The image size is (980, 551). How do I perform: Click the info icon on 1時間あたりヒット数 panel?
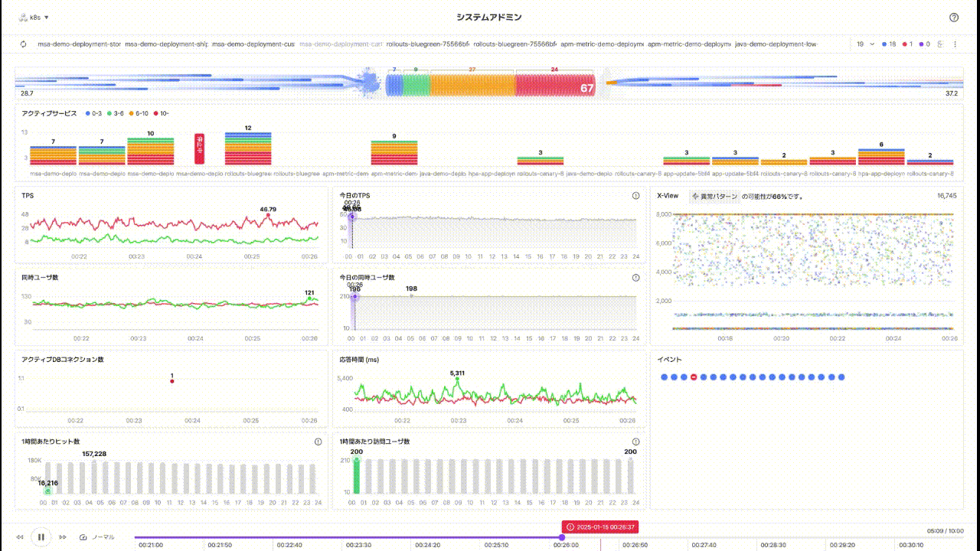(x=318, y=442)
